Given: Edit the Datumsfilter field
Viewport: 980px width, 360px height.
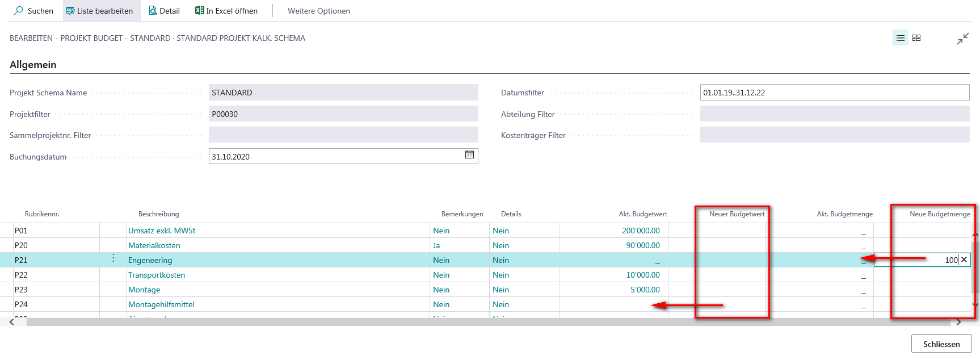Looking at the screenshot, I should pos(834,93).
